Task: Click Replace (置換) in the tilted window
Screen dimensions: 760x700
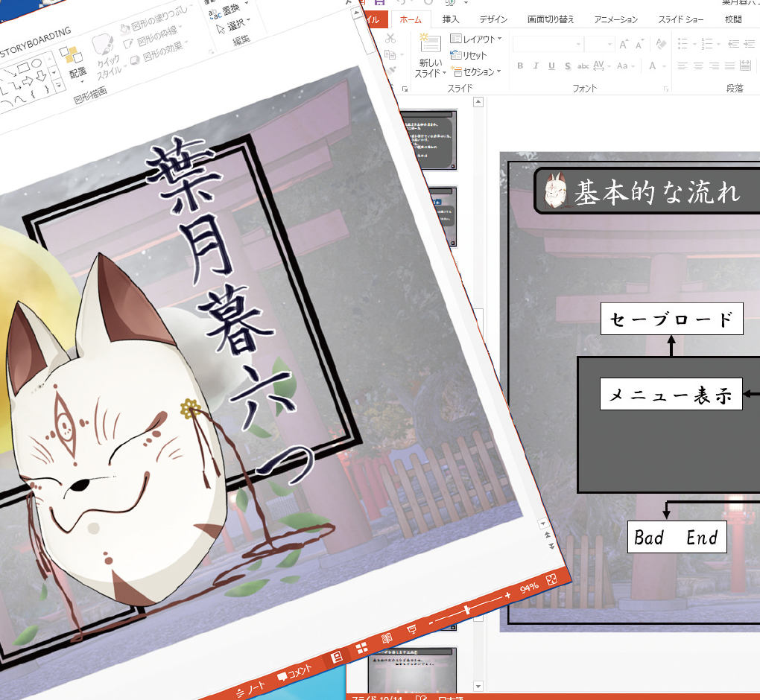Action: [224, 11]
